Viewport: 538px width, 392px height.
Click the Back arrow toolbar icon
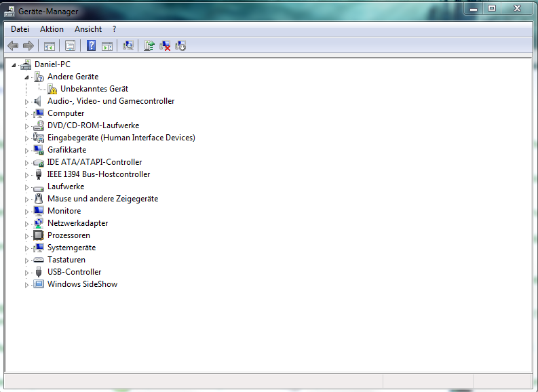(x=13, y=45)
